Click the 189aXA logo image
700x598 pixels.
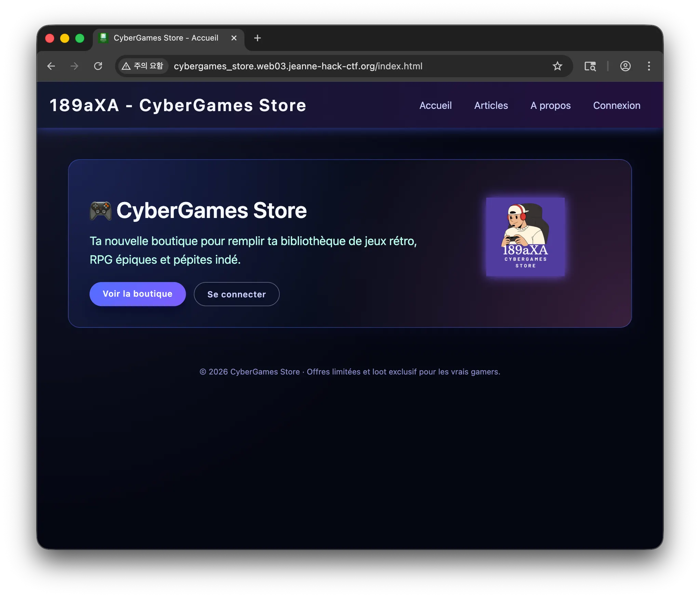(x=525, y=237)
